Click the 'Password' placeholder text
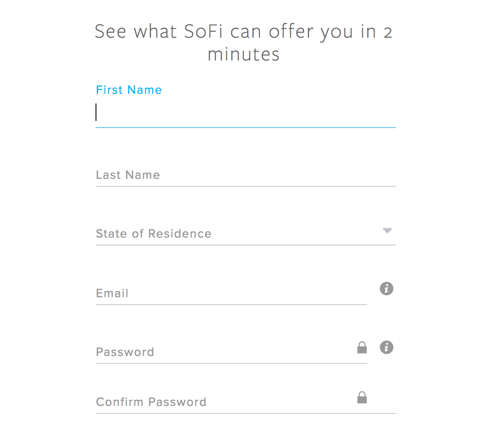The width and height of the screenshot is (504, 434). tap(125, 352)
